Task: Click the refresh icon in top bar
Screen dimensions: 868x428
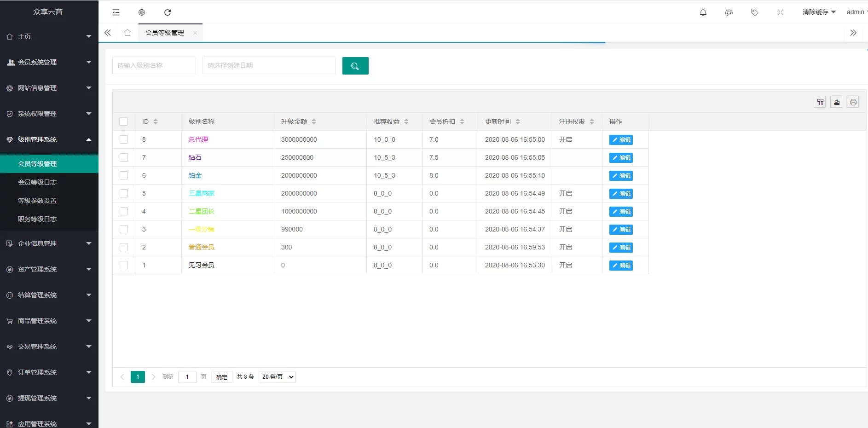Action: [168, 12]
